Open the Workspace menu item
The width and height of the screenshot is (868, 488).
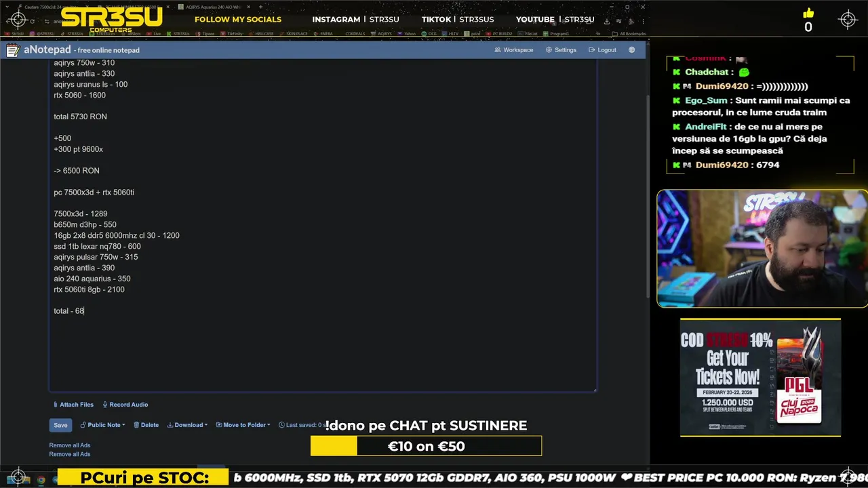(x=514, y=50)
